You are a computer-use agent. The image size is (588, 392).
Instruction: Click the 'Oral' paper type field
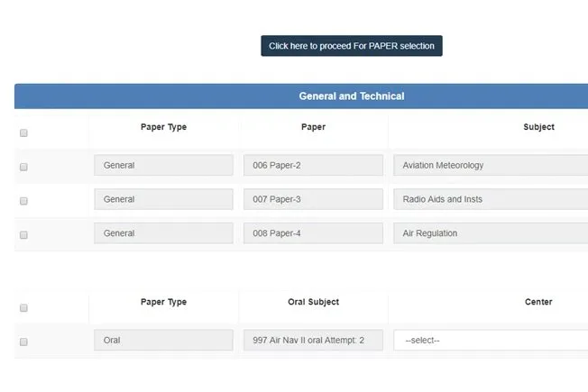pyautogui.click(x=163, y=340)
